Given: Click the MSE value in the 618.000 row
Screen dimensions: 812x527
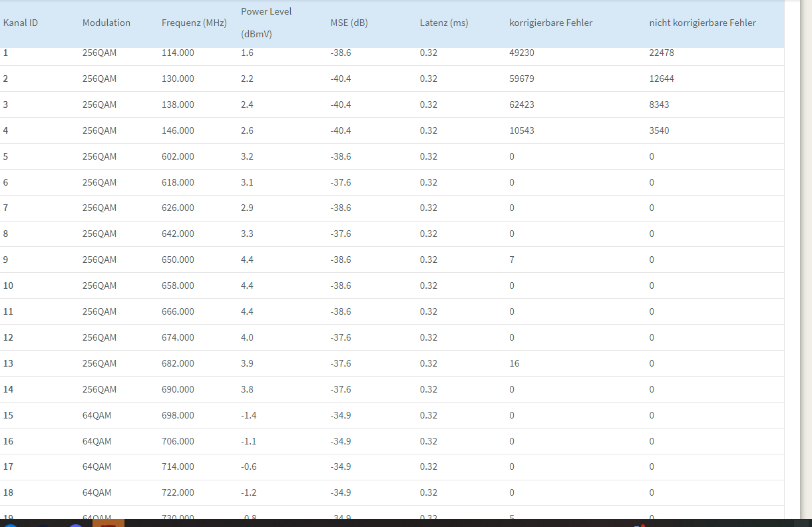Looking at the screenshot, I should tap(341, 182).
